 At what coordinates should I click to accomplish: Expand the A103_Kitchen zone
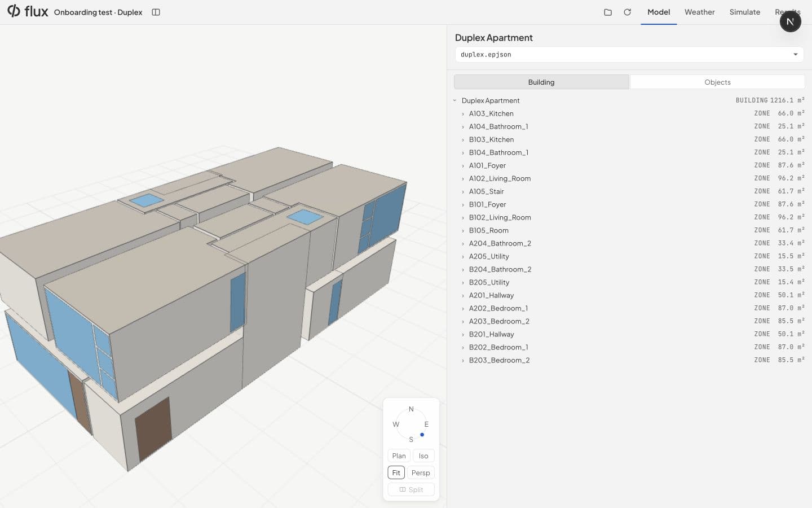(x=463, y=113)
